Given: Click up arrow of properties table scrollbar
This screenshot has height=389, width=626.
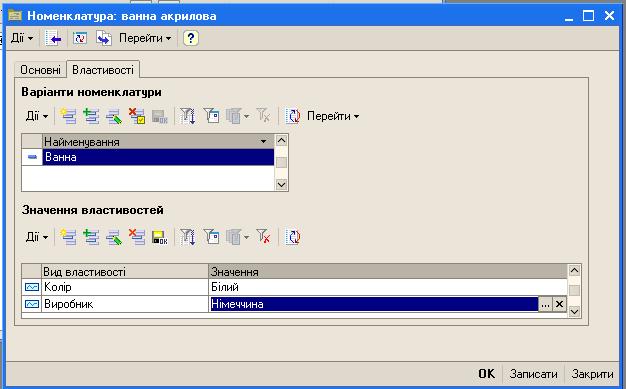Looking at the screenshot, I should tap(574, 271).
